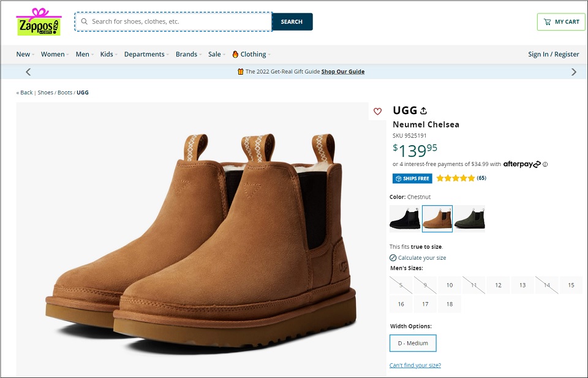This screenshot has height=378, width=588.
Task: Click the Zappos logo
Action: 39,22
